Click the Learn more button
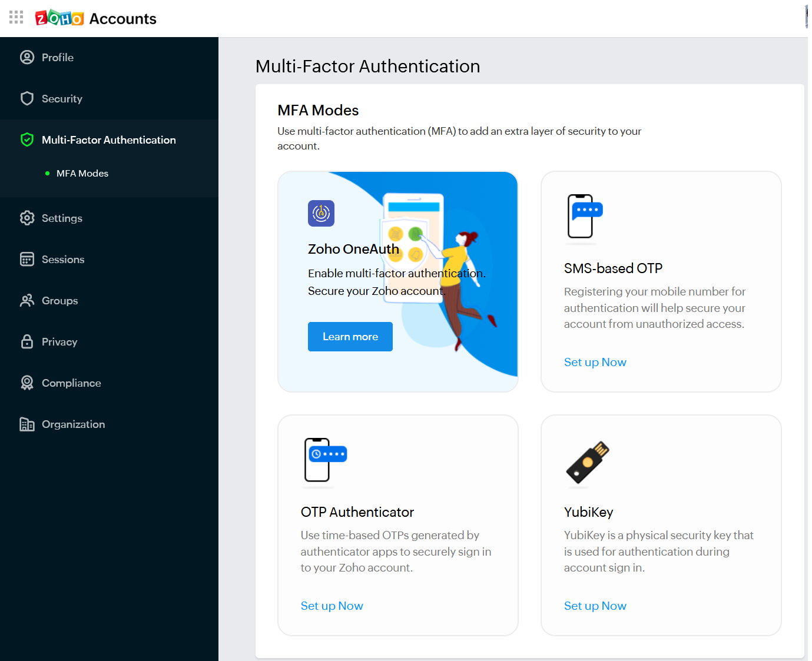The height and width of the screenshot is (661, 812). tap(350, 337)
